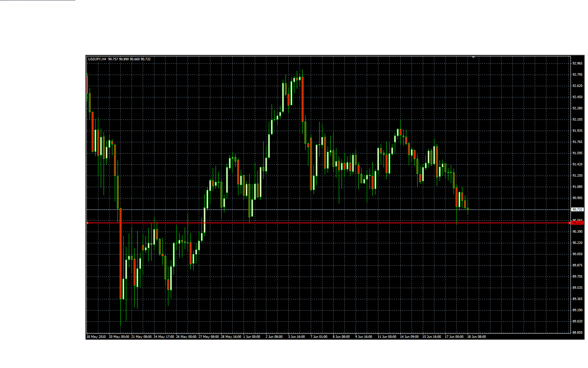Click the red 90.527 price label
588x368 pixels.
577,223
